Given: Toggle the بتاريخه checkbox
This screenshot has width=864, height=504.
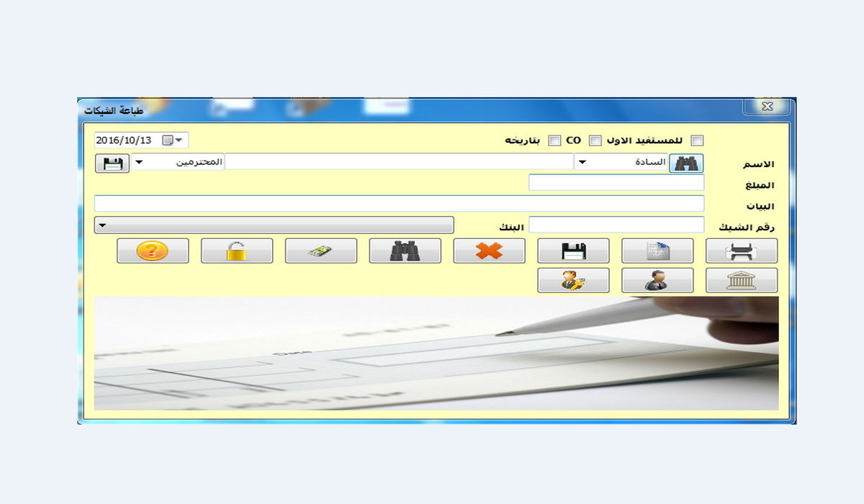Looking at the screenshot, I should 554,140.
